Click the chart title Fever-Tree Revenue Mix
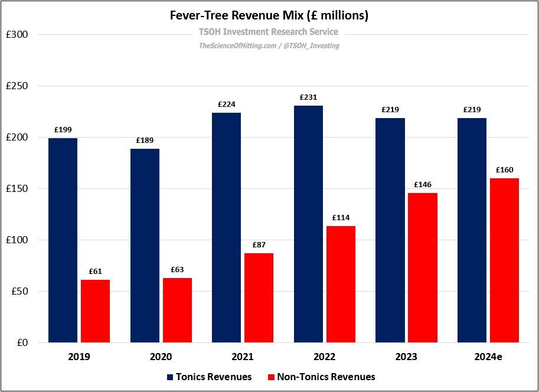 coord(269,16)
